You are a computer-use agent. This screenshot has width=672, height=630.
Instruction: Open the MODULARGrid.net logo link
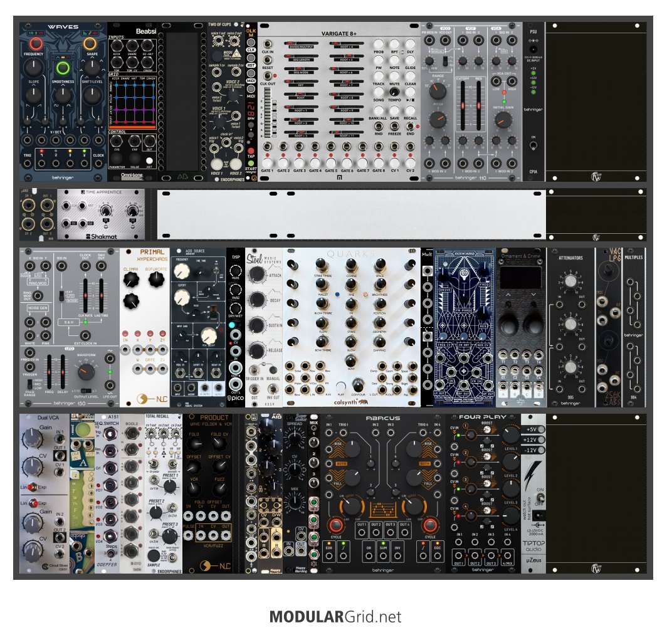coord(335,617)
